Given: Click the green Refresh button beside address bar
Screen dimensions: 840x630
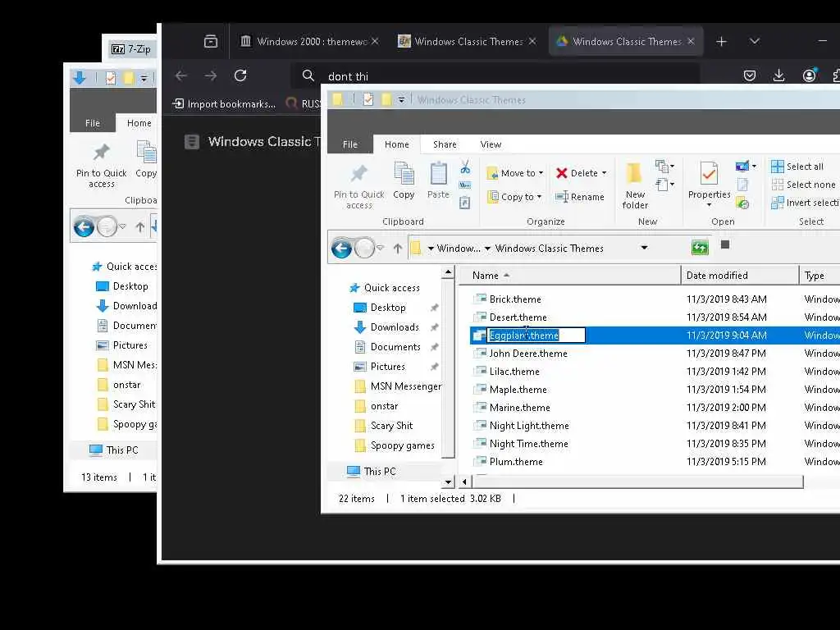Looking at the screenshot, I should (x=700, y=247).
